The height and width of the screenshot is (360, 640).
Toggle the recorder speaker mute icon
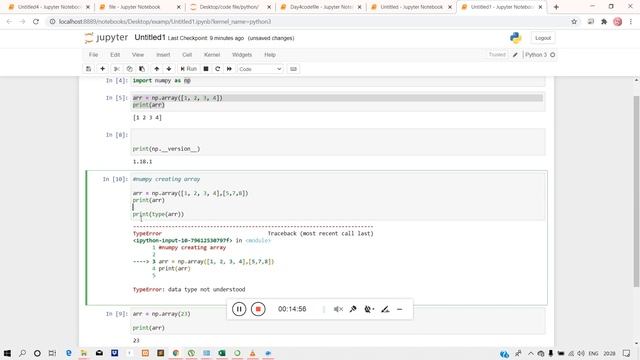[338, 309]
